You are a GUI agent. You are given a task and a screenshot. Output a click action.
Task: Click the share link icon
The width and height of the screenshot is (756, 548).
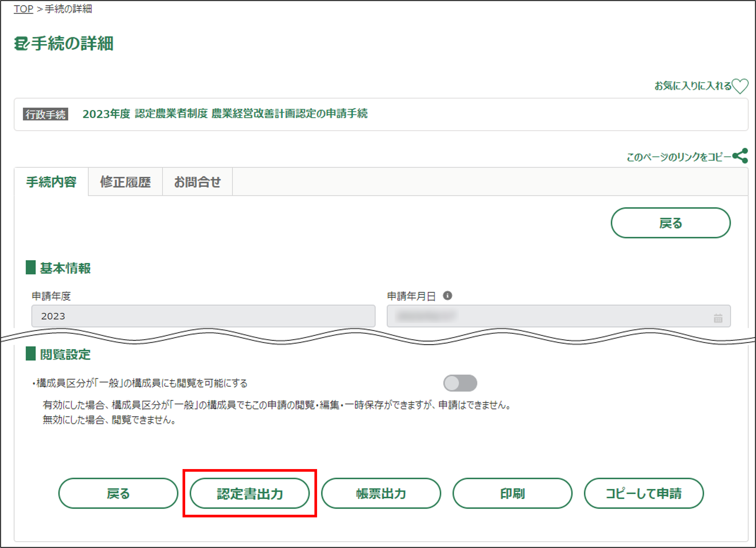click(740, 156)
